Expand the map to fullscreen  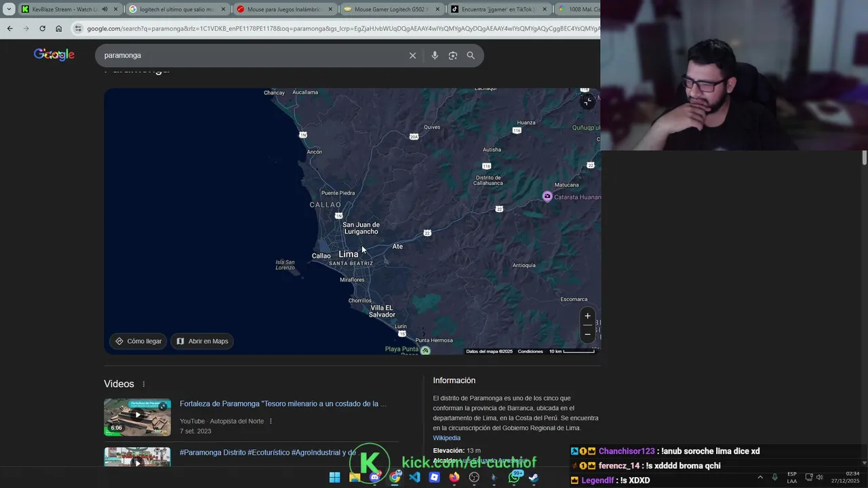click(x=588, y=101)
